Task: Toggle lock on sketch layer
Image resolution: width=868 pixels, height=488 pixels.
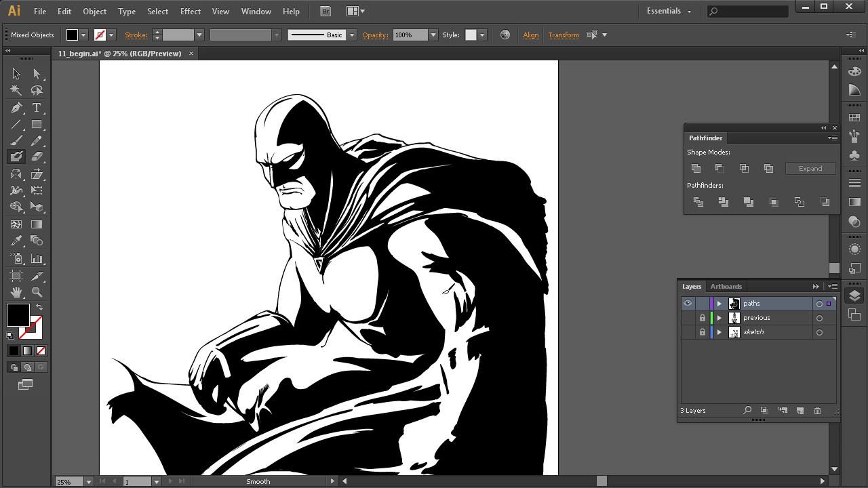Action: click(x=703, y=332)
